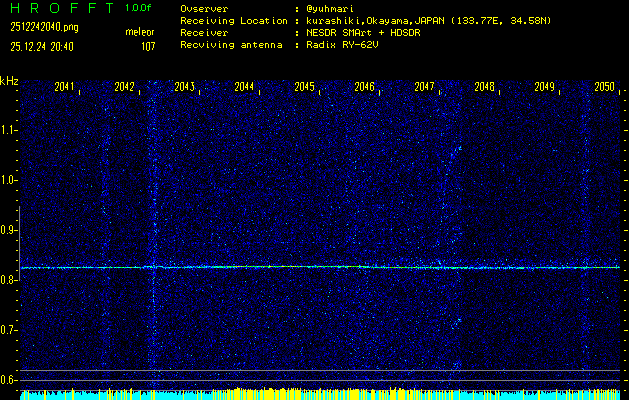Click the Recviving antenna label
This screenshot has width=629, height=400.
(231, 45)
